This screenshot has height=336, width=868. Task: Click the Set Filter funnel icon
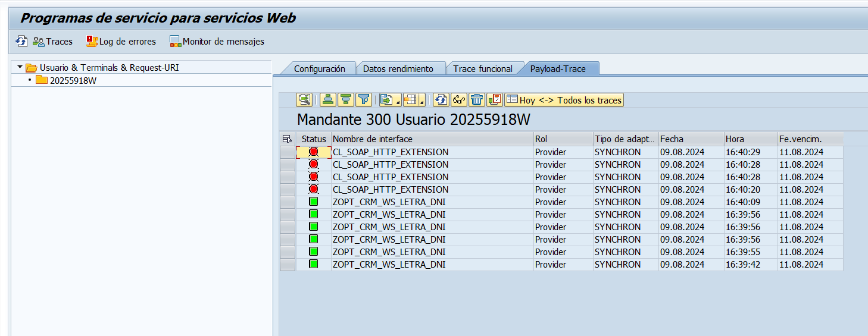364,100
